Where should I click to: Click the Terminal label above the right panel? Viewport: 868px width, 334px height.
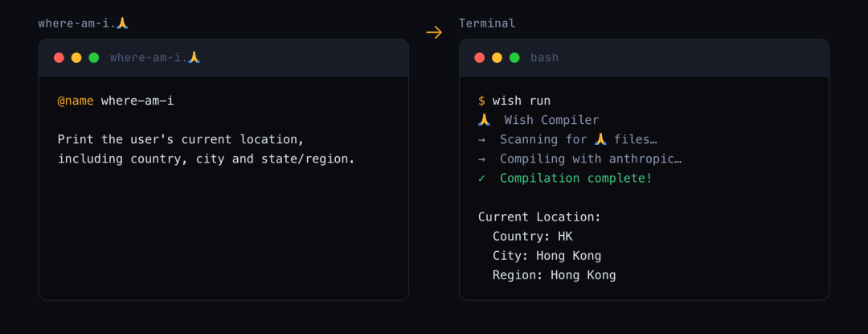coord(487,23)
